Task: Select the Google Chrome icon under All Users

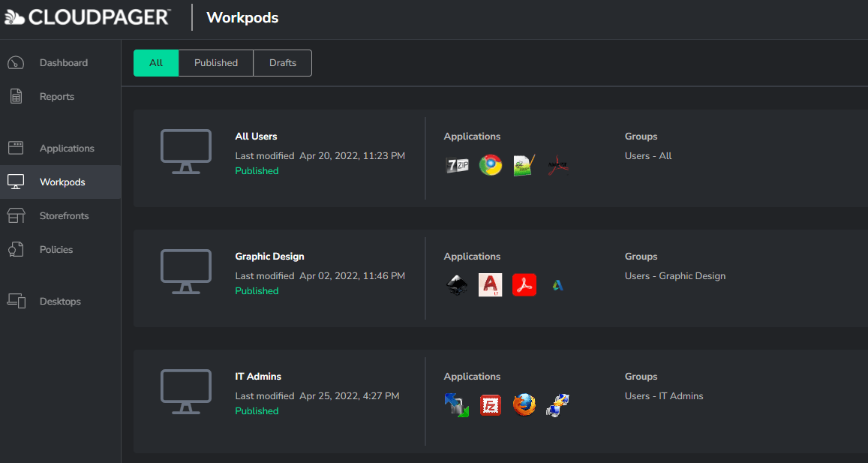Action: (x=491, y=164)
